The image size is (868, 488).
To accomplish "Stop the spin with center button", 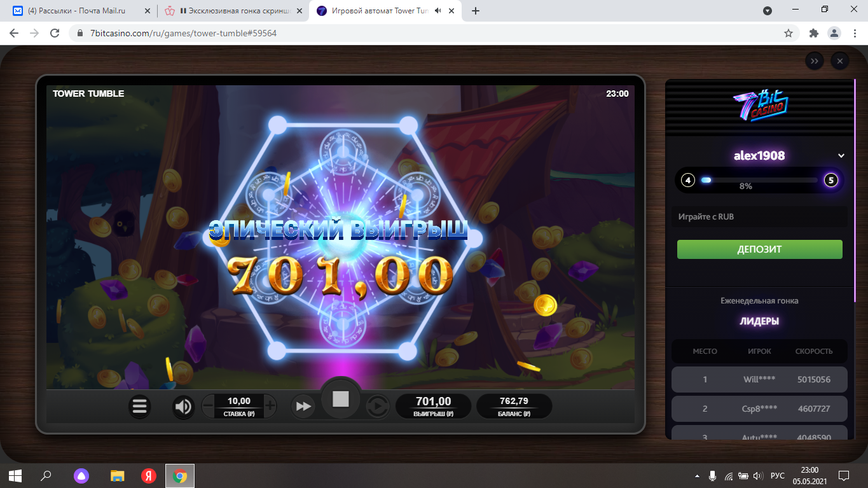I will pos(341,399).
